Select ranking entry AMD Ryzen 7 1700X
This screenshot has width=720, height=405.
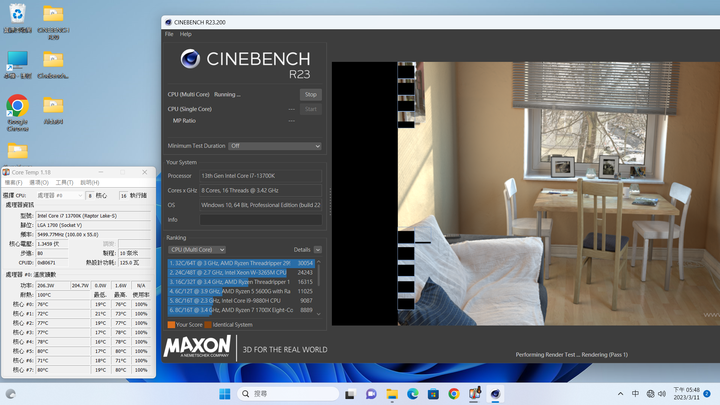click(241, 310)
